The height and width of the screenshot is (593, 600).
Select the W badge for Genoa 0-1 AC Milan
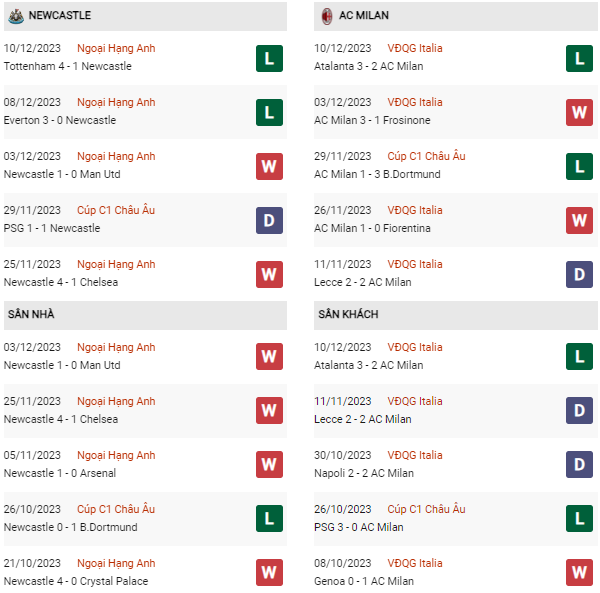tap(579, 573)
